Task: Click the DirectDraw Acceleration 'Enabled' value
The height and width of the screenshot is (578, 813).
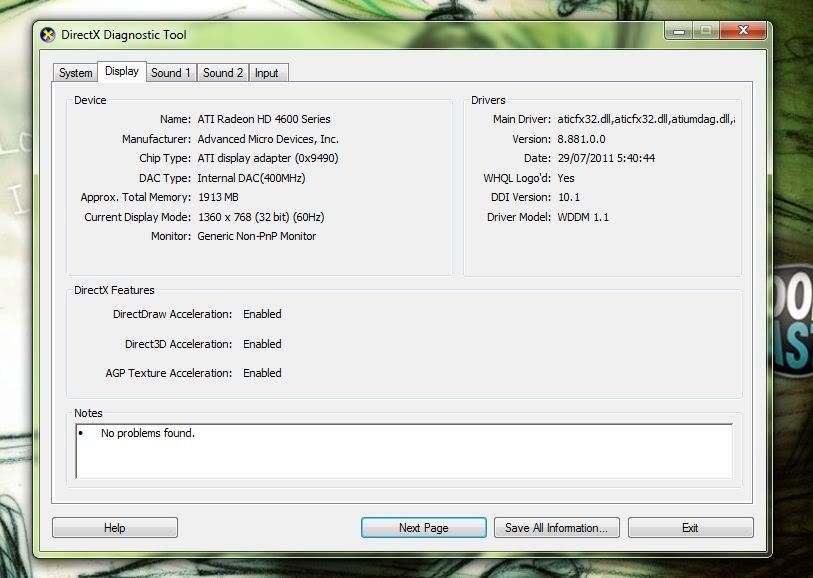Action: point(262,314)
